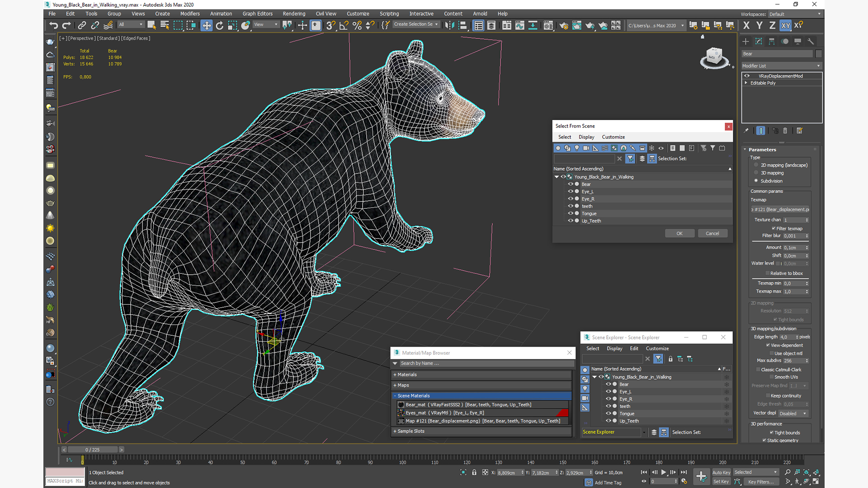Screen dimensions: 868x488
Task: Toggle Keep continuity checkbox
Action: [768, 395]
